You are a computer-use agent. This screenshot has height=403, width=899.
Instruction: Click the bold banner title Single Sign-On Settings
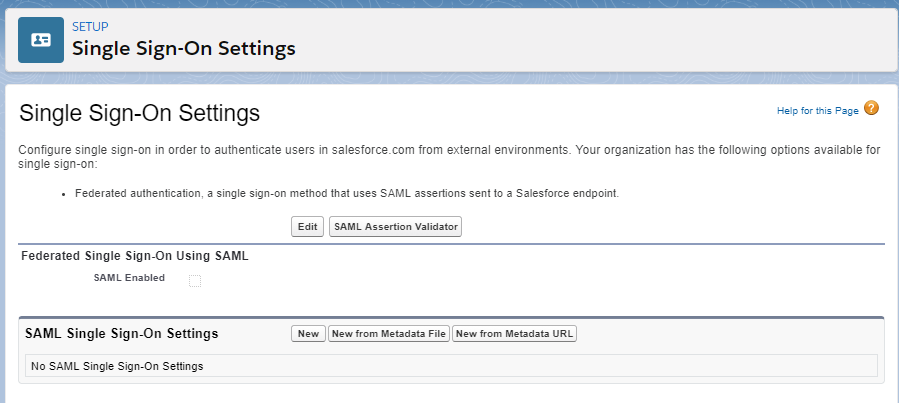pos(183,49)
